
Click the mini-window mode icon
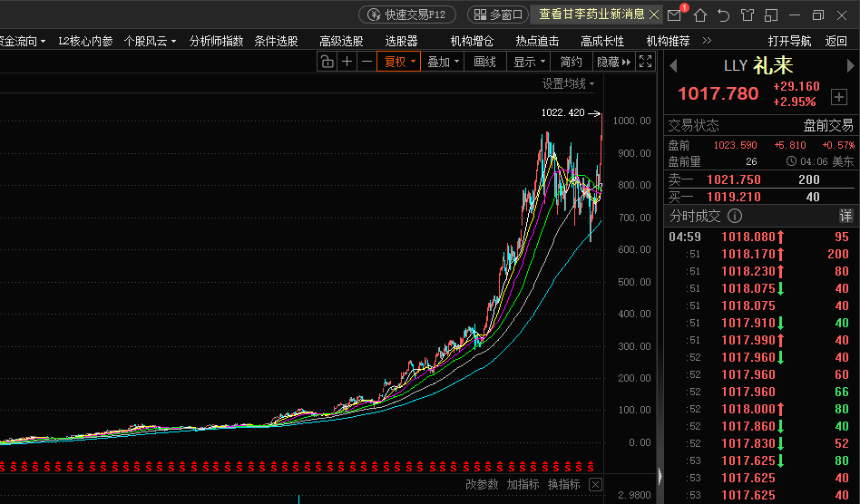771,15
